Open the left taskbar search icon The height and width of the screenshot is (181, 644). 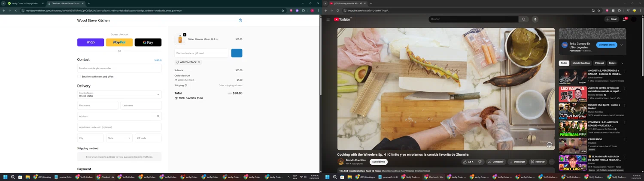click(x=13, y=177)
